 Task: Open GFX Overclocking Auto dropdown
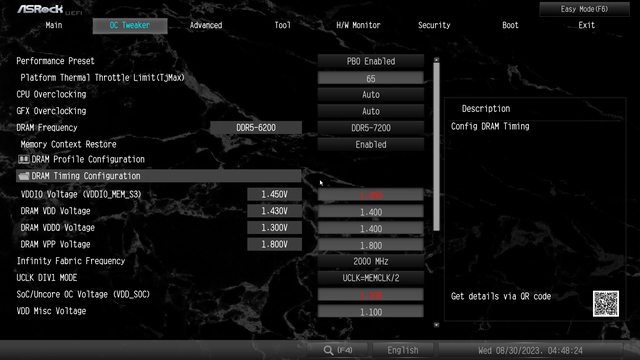click(x=371, y=111)
